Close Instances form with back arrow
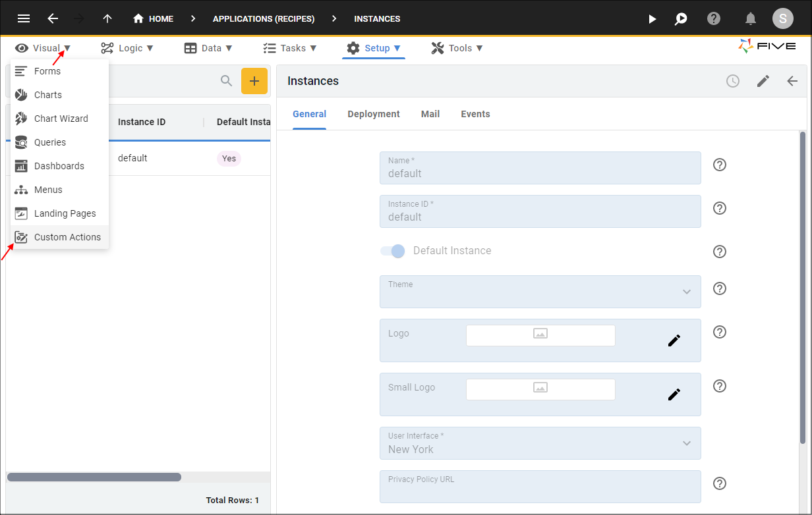The width and height of the screenshot is (812, 515). pos(792,81)
